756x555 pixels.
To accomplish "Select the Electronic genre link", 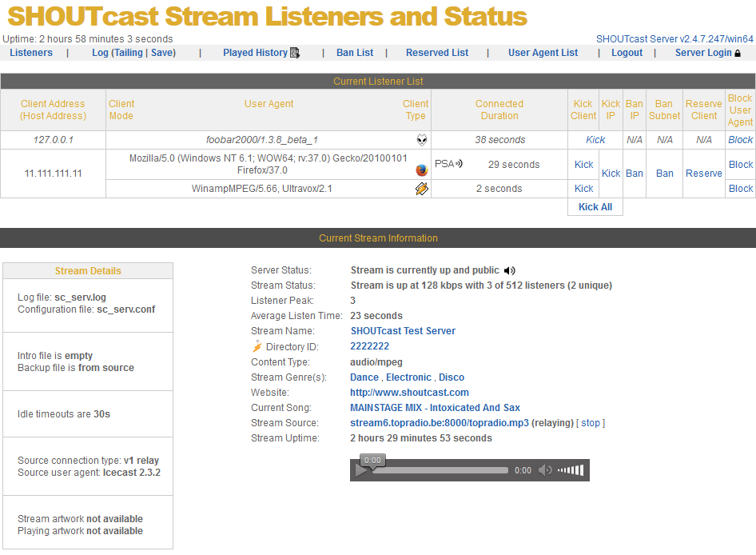I will point(408,377).
